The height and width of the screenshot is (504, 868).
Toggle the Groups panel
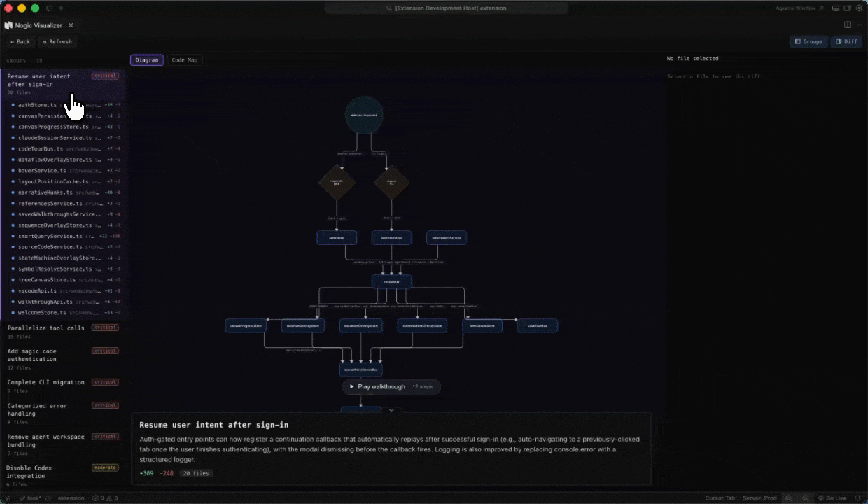click(808, 41)
